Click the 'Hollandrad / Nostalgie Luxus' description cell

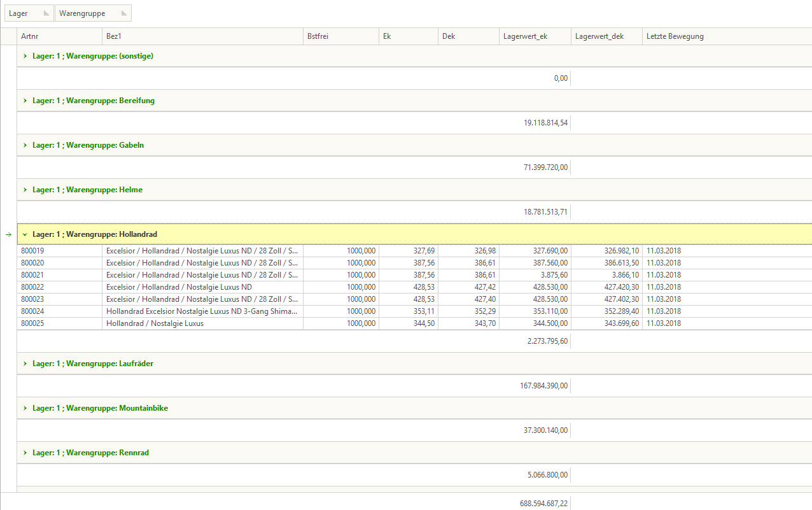[x=202, y=323]
